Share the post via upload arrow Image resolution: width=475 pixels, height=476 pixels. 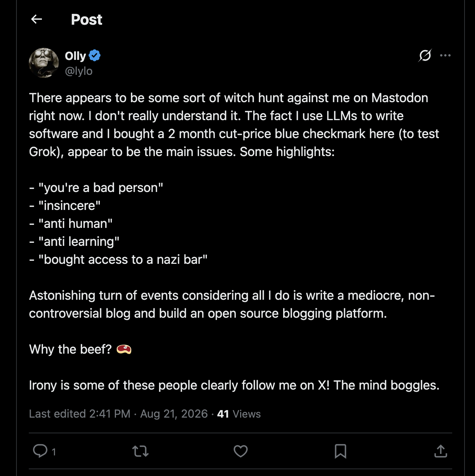441,451
